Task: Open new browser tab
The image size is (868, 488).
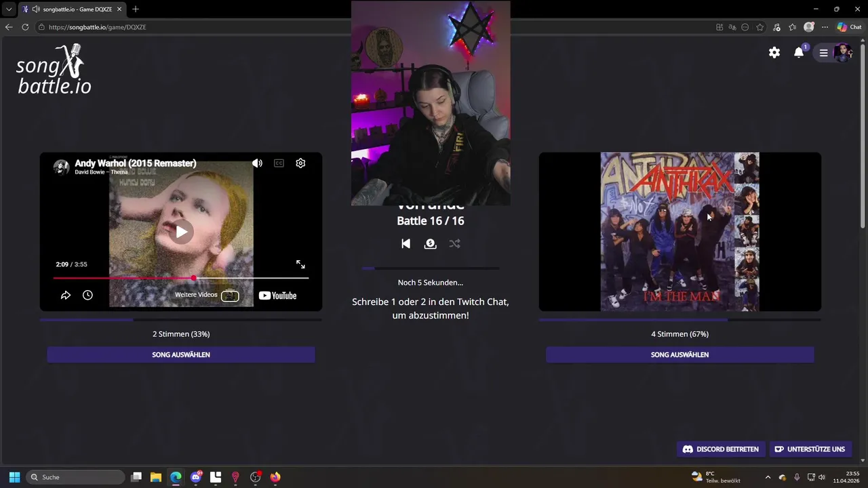Action: 136,9
